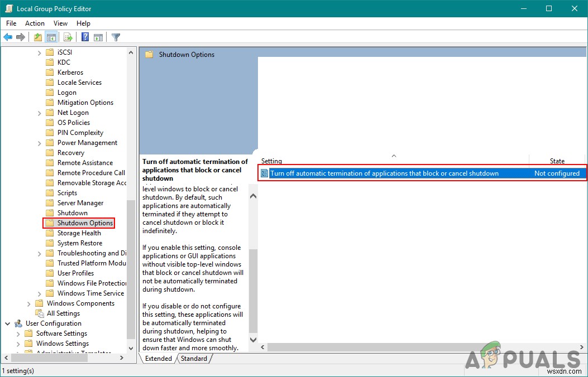Collapse the User Configuration node
The height and width of the screenshot is (377, 588).
7,323
